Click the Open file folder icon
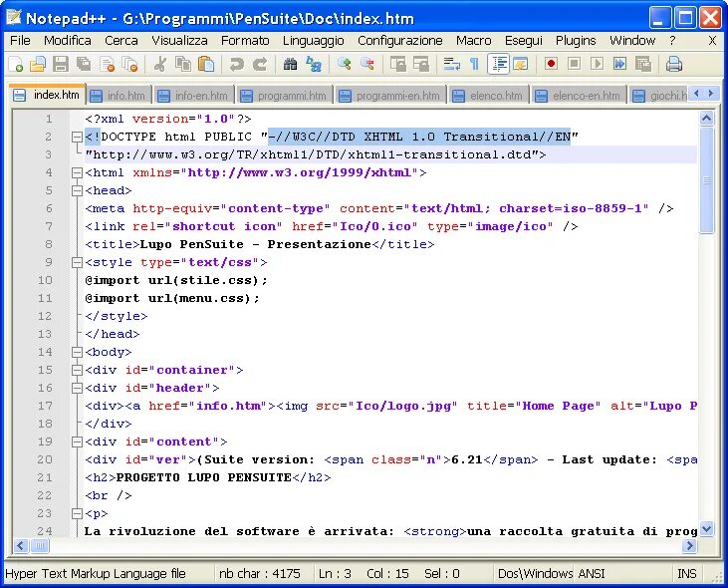The width and height of the screenshot is (728, 588). coord(38,64)
